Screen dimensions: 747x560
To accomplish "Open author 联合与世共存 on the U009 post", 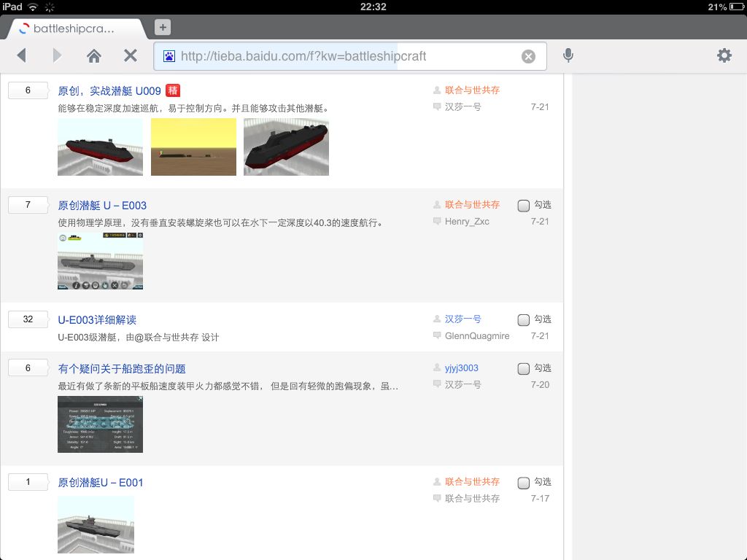I will 472,90.
